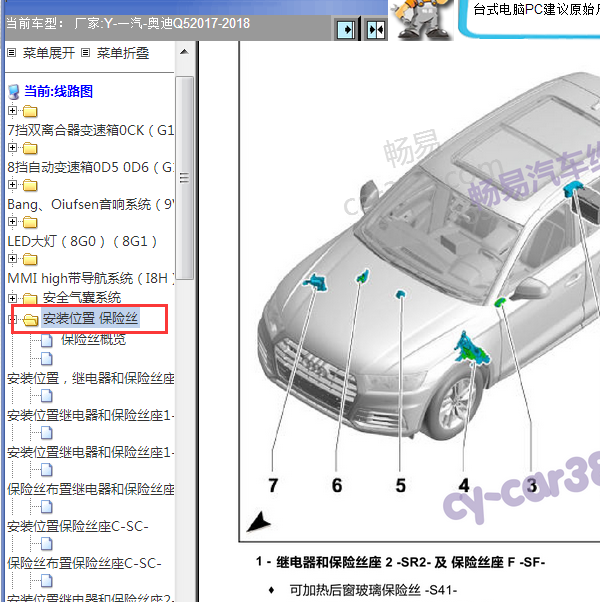Click folder icon above 7挡双离合器变速箱0CK
Image resolution: width=600 pixels, height=602 pixels.
pyautogui.click(x=30, y=111)
